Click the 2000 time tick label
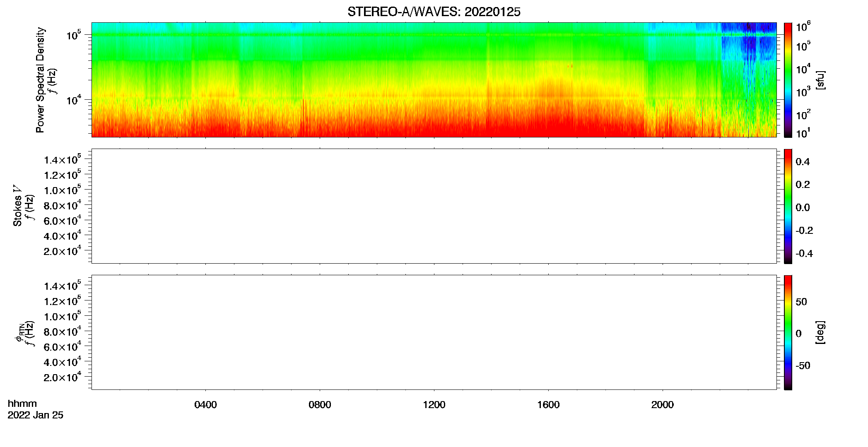 [663, 405]
